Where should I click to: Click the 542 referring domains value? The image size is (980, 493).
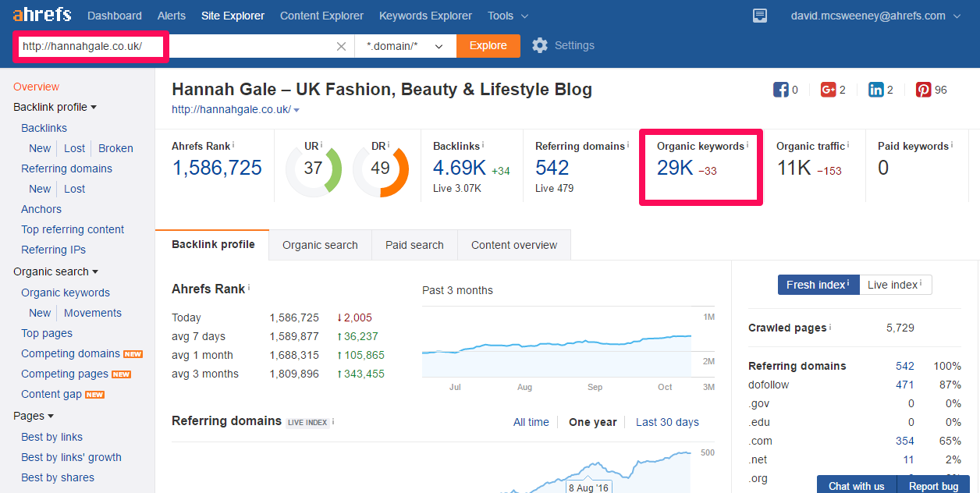coord(552,167)
